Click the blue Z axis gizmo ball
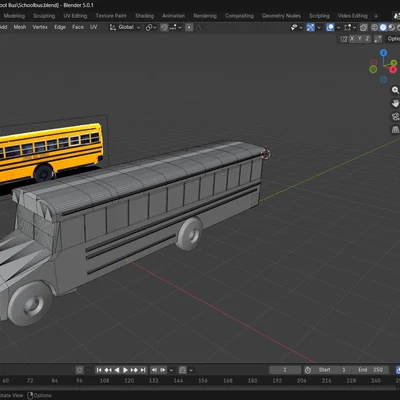The image size is (400, 400). tap(383, 53)
